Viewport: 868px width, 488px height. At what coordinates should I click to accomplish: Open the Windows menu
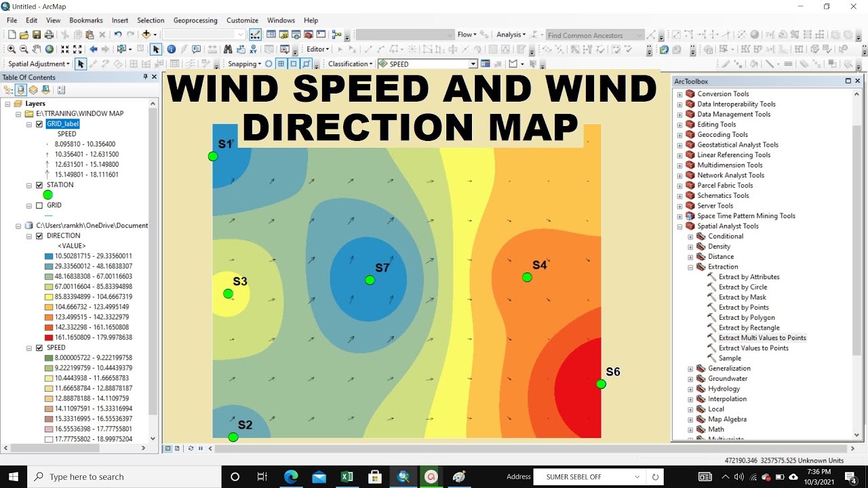(281, 20)
